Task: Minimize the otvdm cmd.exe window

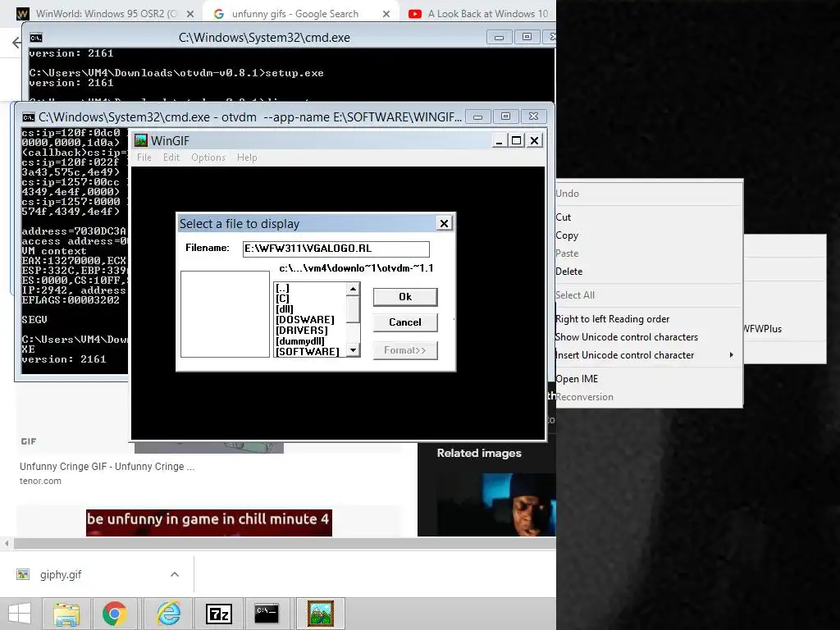Action: [x=478, y=116]
